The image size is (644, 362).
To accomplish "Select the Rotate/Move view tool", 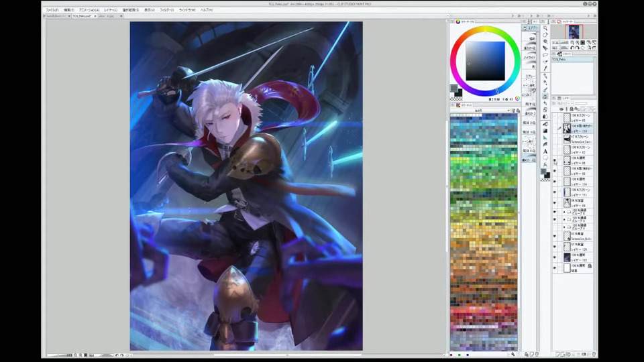I will 545,35.
